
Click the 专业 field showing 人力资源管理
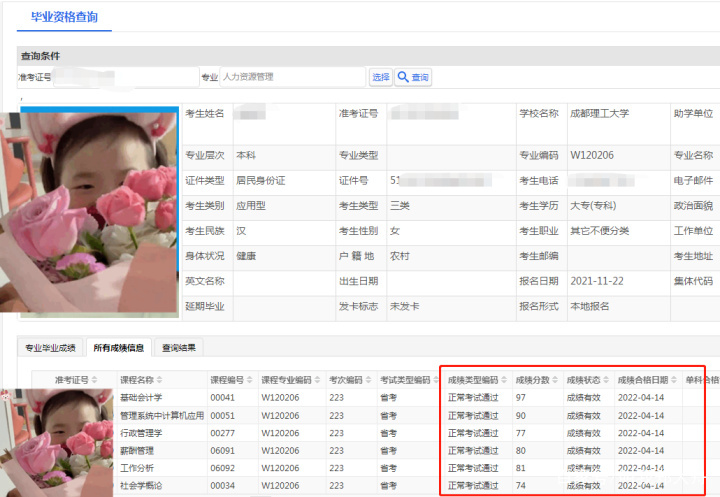(x=292, y=77)
